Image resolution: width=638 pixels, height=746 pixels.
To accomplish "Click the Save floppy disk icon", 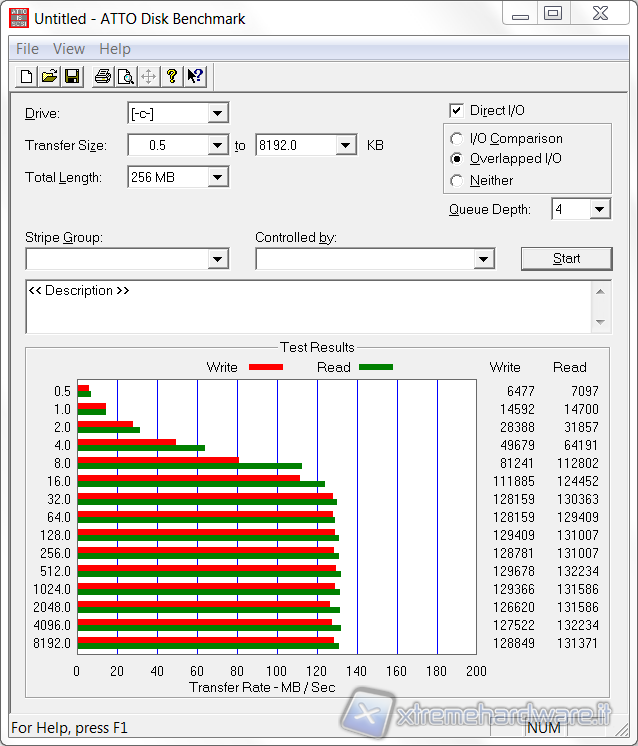I will (72, 77).
